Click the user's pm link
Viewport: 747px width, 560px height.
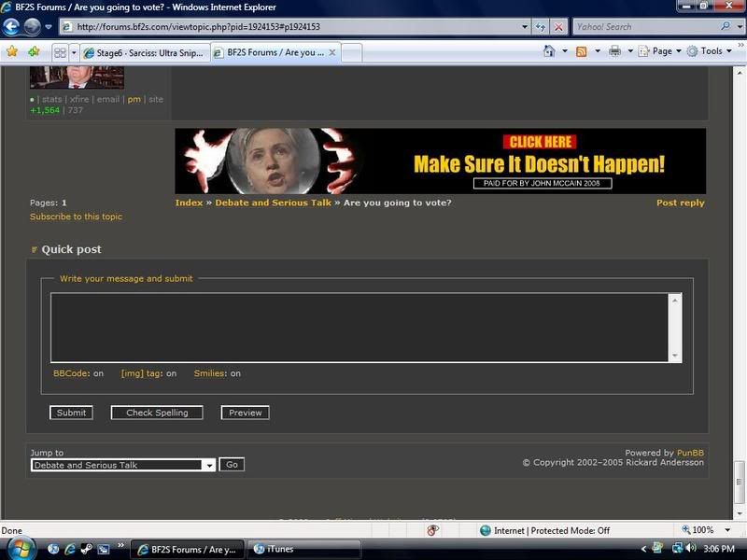134,99
